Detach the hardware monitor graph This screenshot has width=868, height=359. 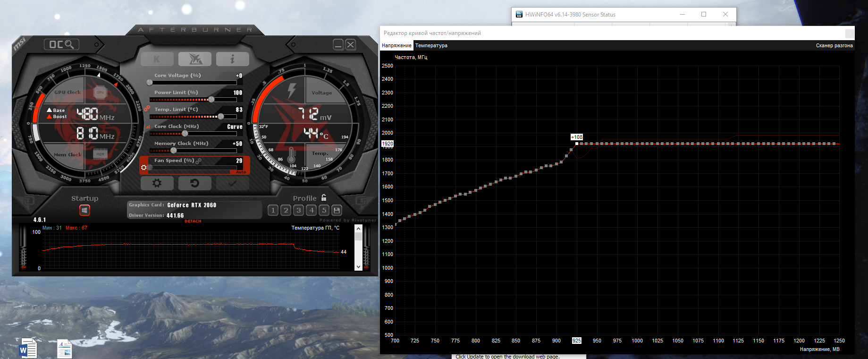[x=193, y=221]
